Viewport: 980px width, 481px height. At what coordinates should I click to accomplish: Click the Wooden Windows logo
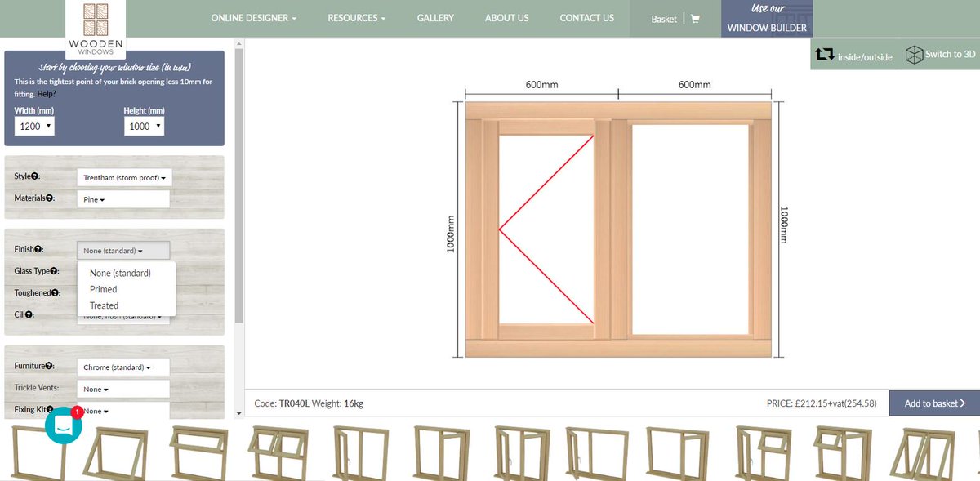point(95,29)
